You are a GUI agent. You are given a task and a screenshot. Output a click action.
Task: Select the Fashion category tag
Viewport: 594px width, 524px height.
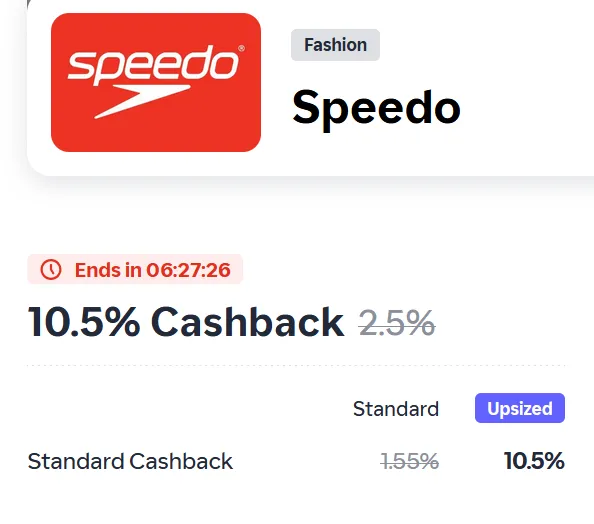[335, 45]
